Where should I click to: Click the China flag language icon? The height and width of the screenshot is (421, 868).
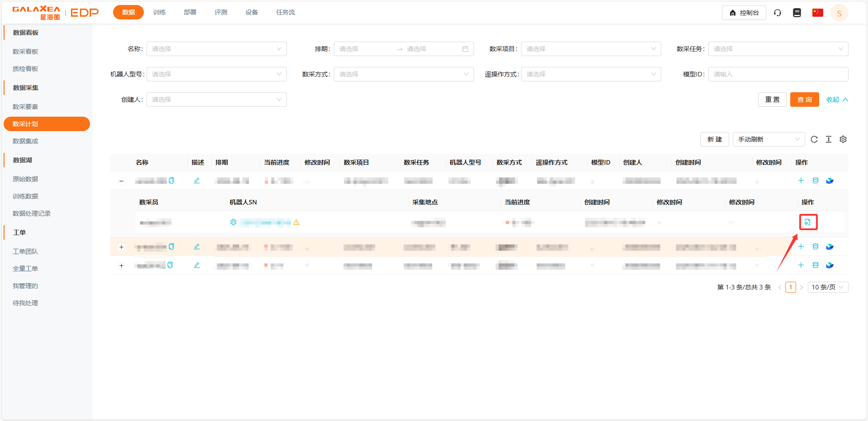[817, 13]
